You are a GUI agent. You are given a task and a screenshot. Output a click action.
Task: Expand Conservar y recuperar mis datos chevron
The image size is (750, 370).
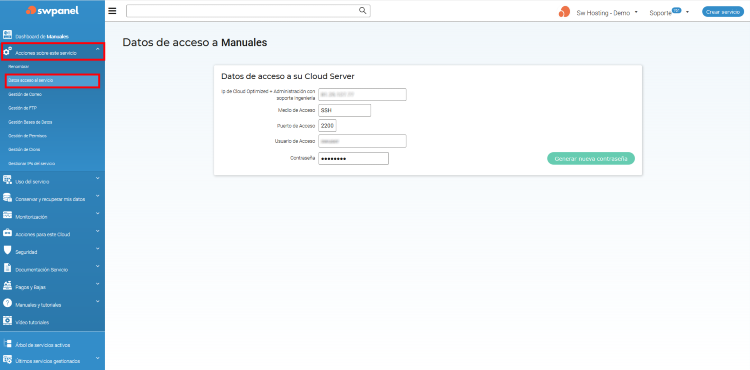(x=98, y=196)
